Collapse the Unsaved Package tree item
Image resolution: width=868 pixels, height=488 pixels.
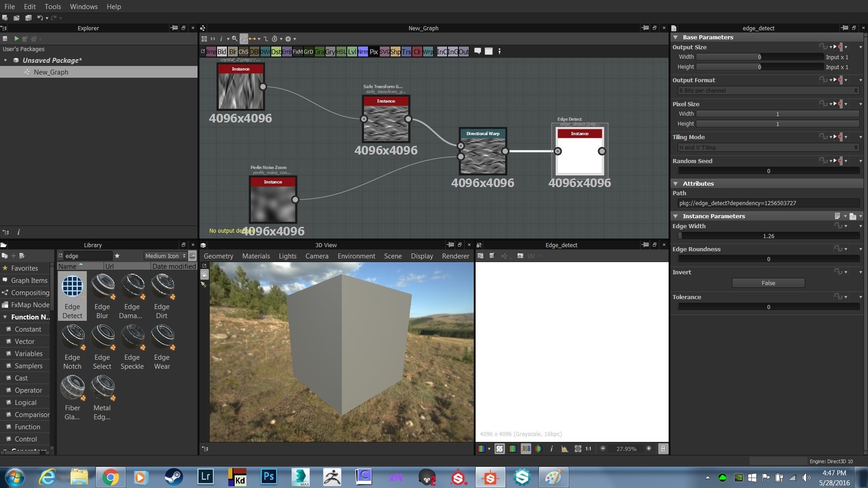tap(5, 61)
